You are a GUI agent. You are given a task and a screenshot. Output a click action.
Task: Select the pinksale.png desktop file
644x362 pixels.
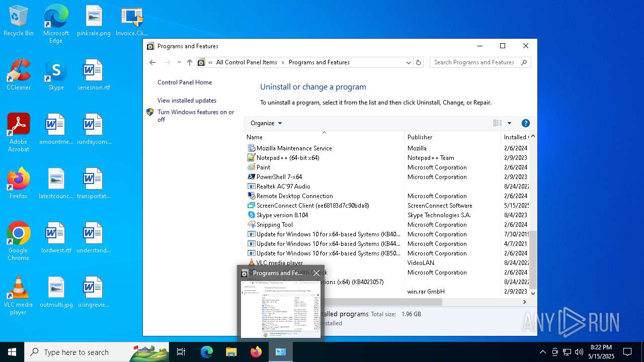tap(94, 21)
